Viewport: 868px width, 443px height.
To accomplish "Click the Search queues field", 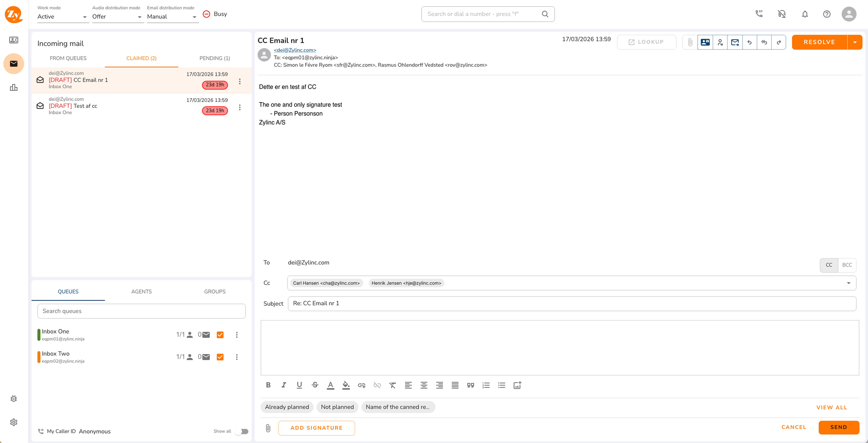I will (141, 311).
